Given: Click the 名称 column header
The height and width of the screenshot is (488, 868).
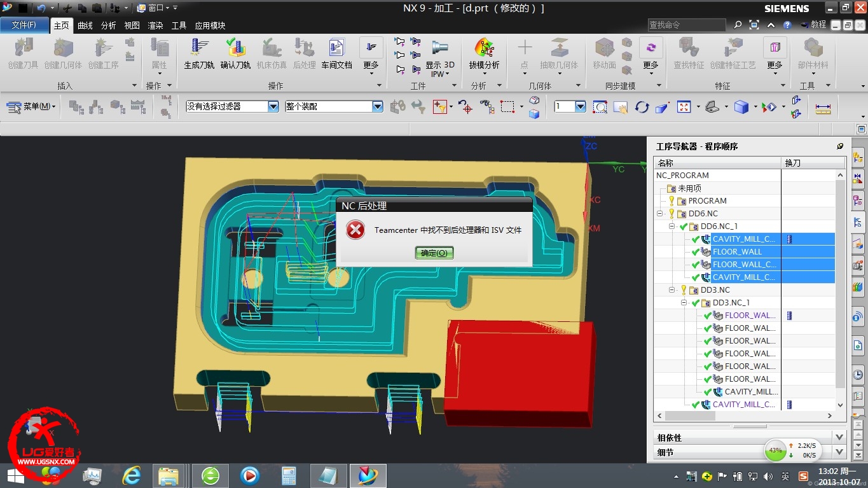Looking at the screenshot, I should [717, 163].
